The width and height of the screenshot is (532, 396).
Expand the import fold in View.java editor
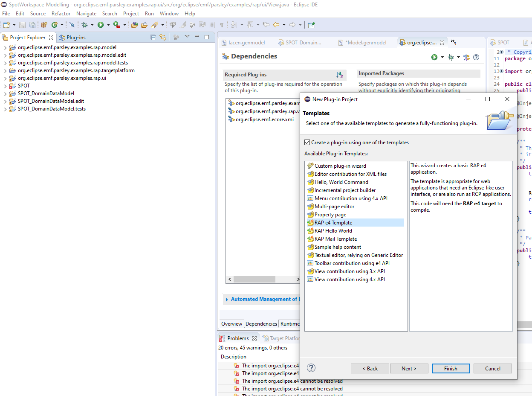[501, 71]
